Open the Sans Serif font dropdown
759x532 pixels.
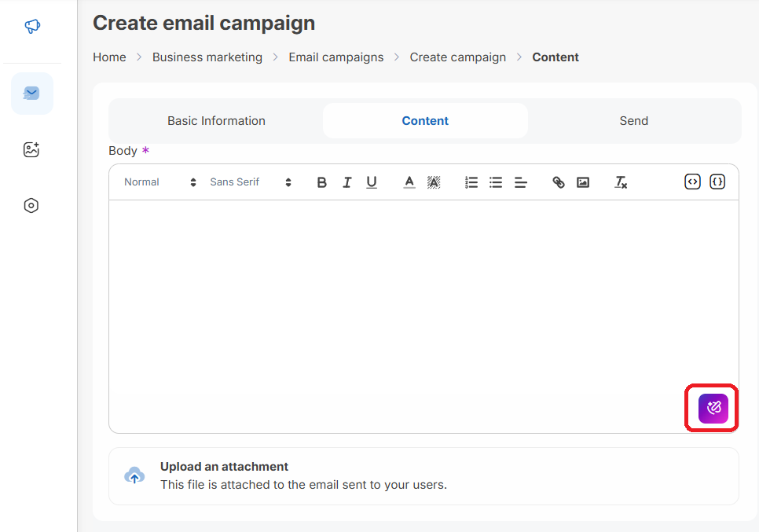pos(251,182)
